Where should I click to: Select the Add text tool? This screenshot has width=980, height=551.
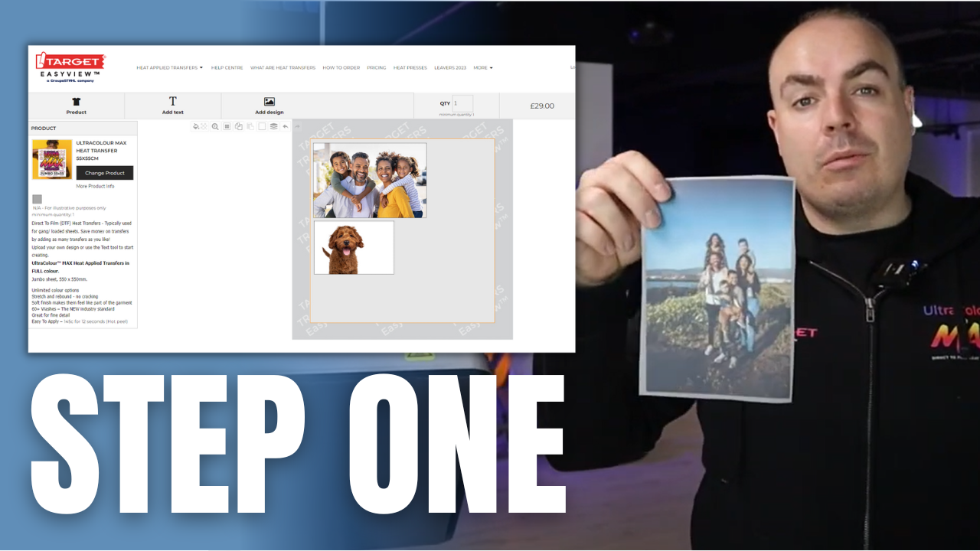(172, 106)
